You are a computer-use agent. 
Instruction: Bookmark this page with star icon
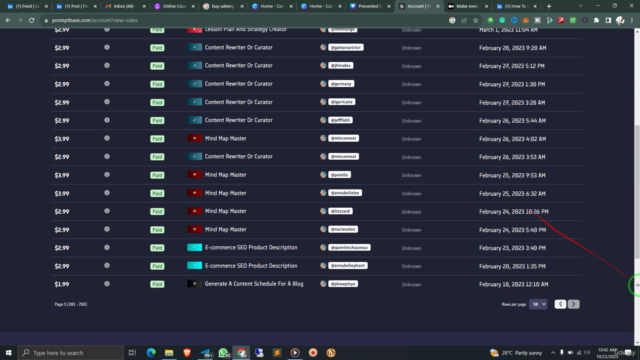[476, 20]
